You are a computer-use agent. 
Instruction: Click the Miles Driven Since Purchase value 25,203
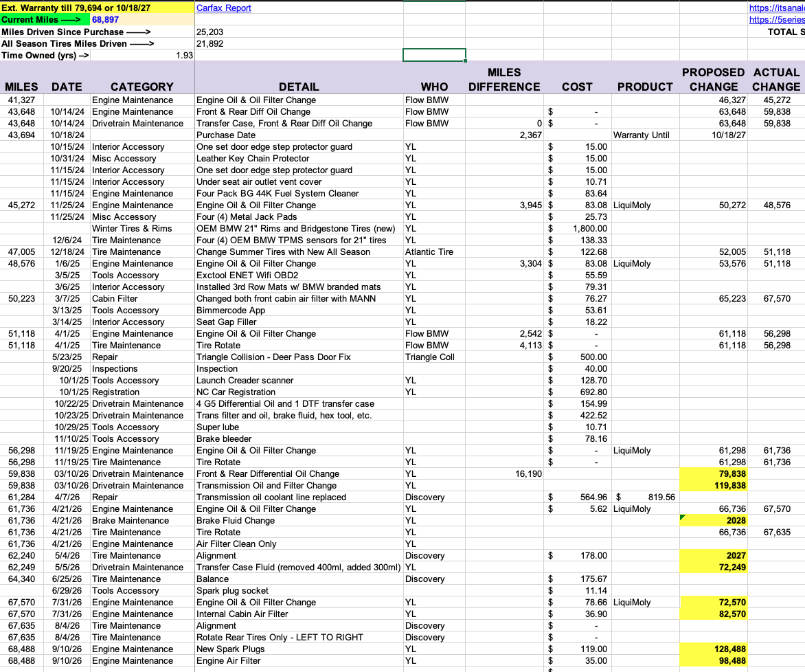210,32
